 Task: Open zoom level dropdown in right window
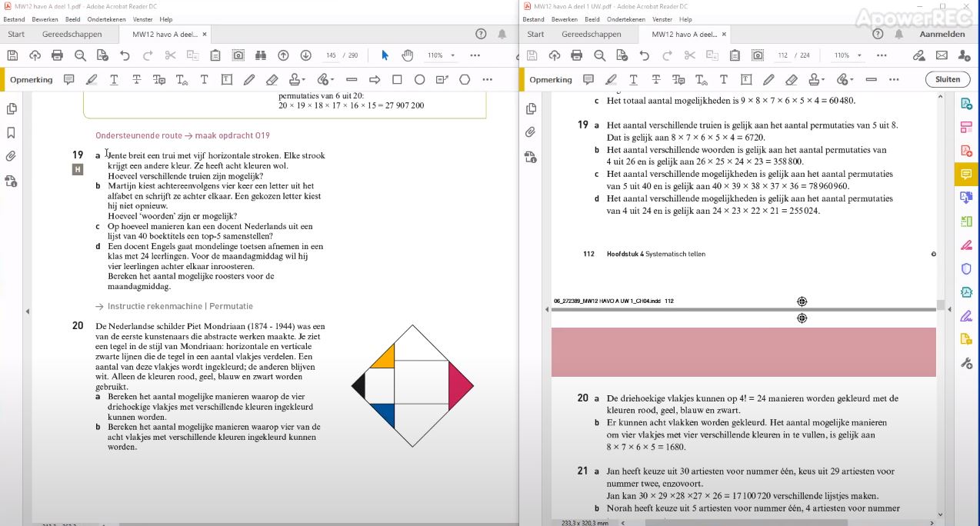coord(859,55)
